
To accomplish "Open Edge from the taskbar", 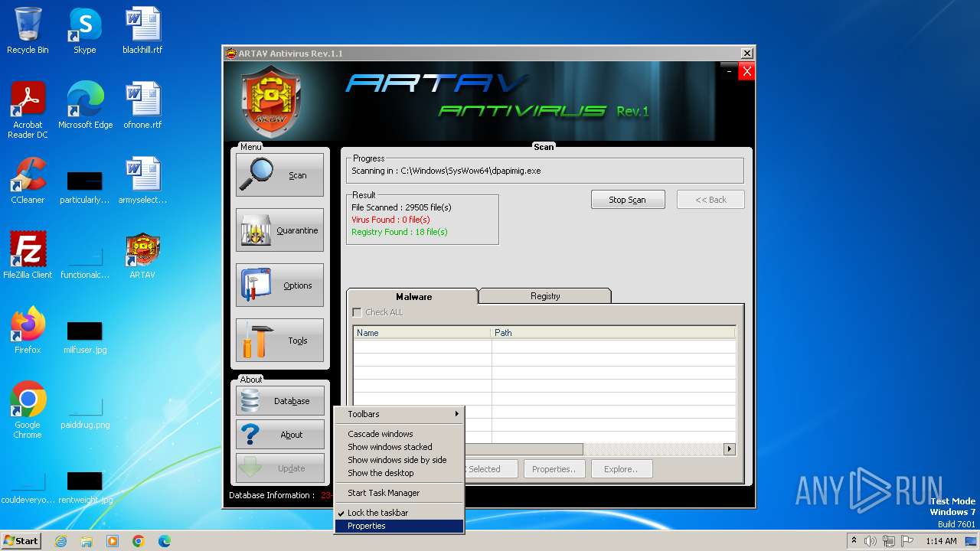I will (x=165, y=541).
